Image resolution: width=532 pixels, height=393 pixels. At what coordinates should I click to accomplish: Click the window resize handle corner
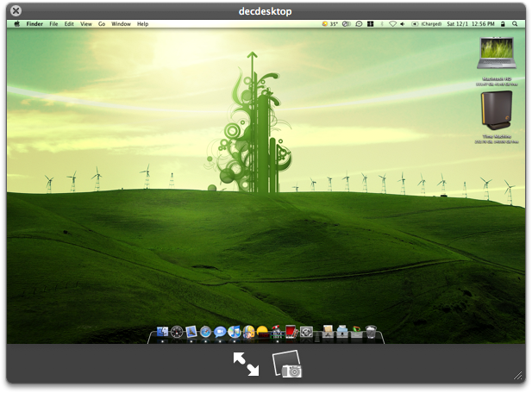[518, 376]
